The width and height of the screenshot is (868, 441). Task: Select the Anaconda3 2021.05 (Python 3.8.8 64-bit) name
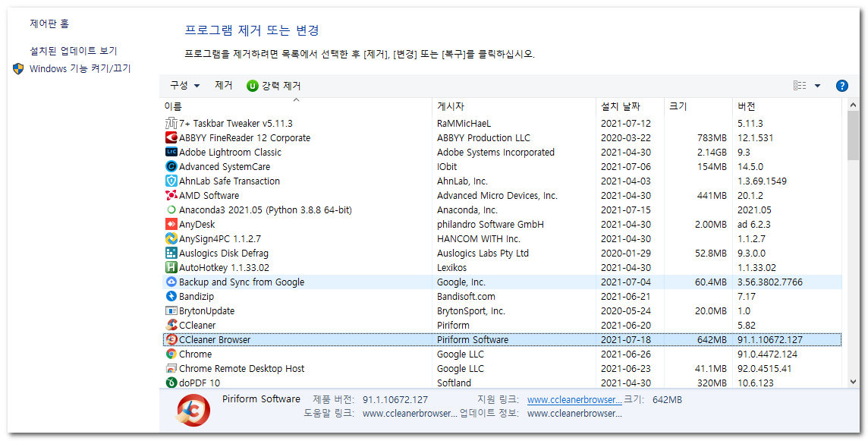point(265,210)
